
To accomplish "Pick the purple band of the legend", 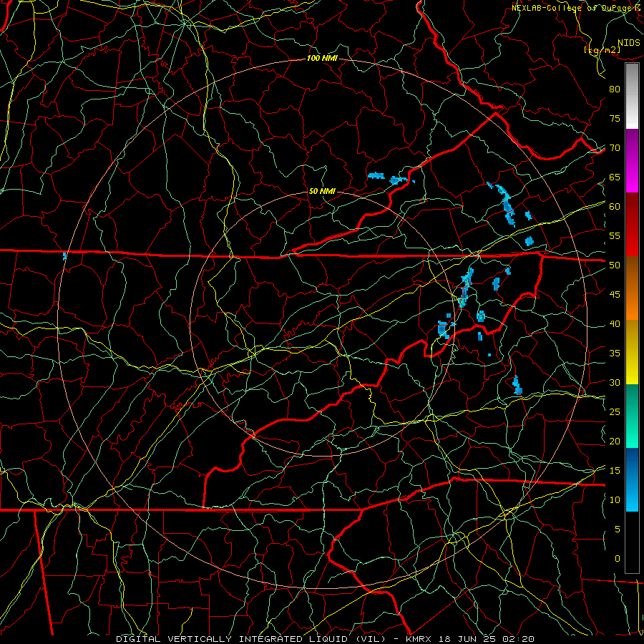I will (632, 144).
